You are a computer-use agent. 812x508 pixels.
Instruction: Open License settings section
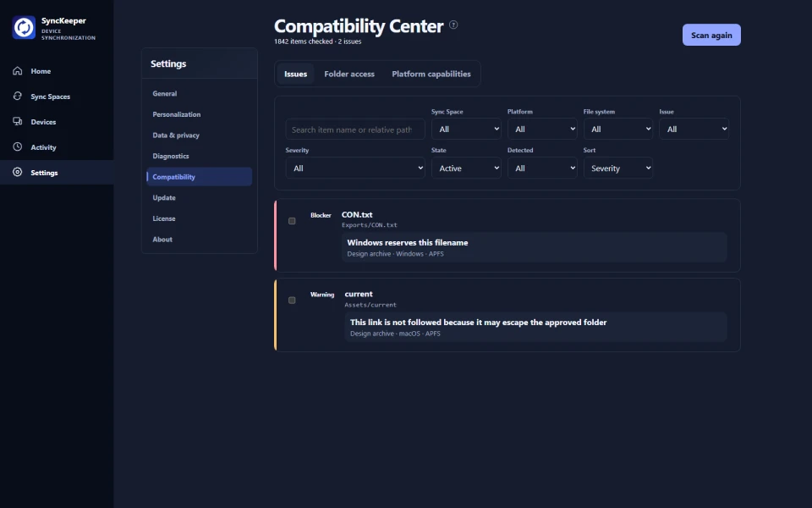tap(200, 218)
